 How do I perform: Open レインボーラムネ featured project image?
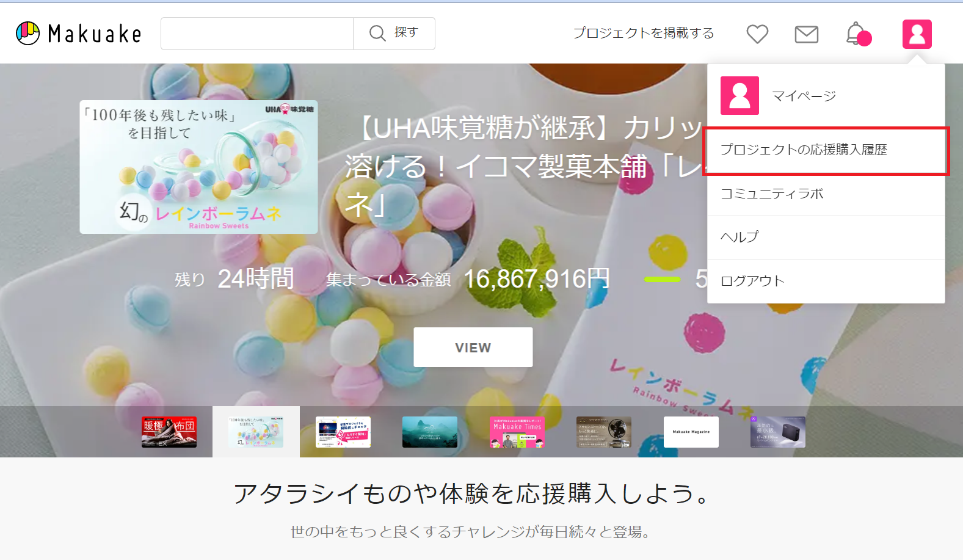[199, 167]
